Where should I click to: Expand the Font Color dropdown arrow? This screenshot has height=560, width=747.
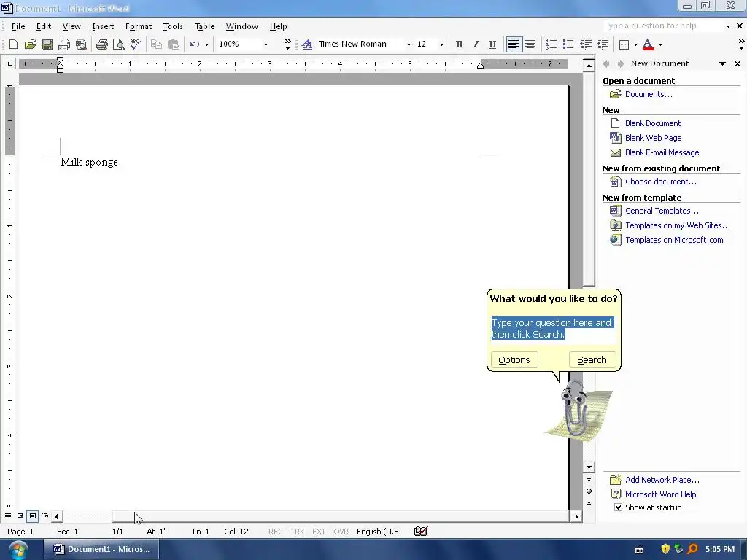[660, 44]
